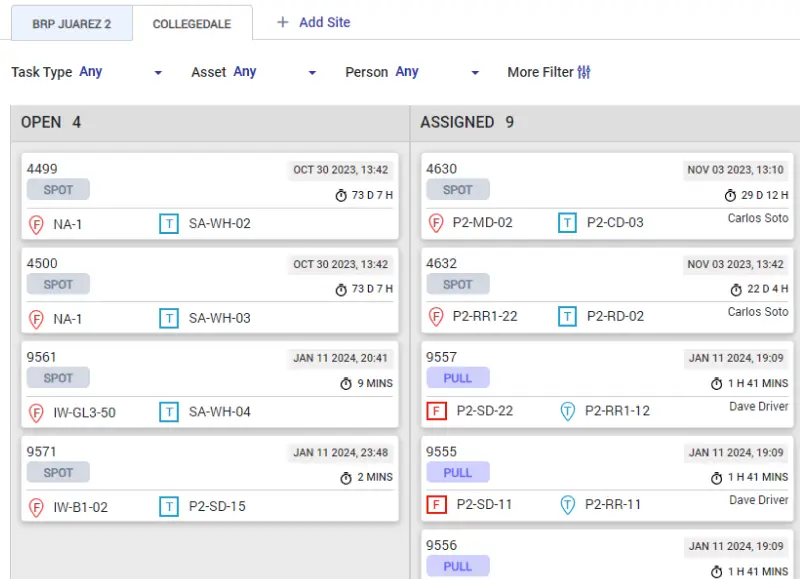The width and height of the screenshot is (800, 579).
Task: Click the from pin icon beside P2-RR1-22
Action: click(435, 316)
